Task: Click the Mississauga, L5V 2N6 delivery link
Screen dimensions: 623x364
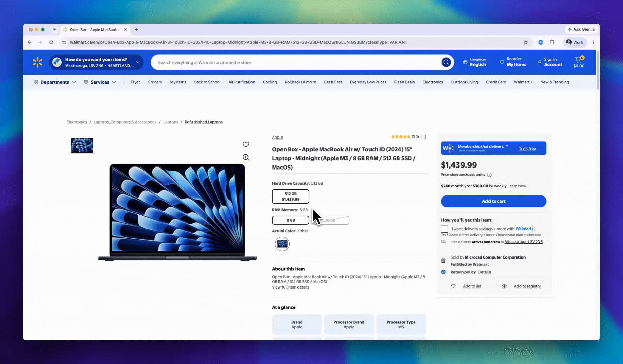Action: [x=524, y=242]
